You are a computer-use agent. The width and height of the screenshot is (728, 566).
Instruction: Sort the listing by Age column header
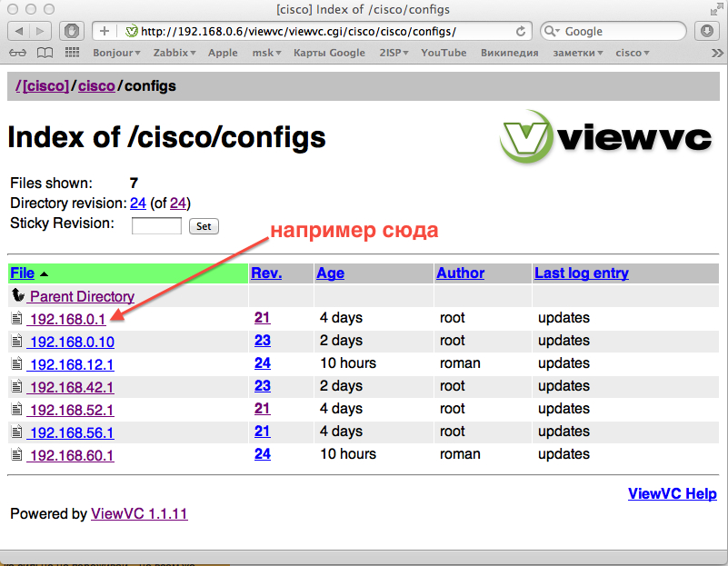coord(330,273)
